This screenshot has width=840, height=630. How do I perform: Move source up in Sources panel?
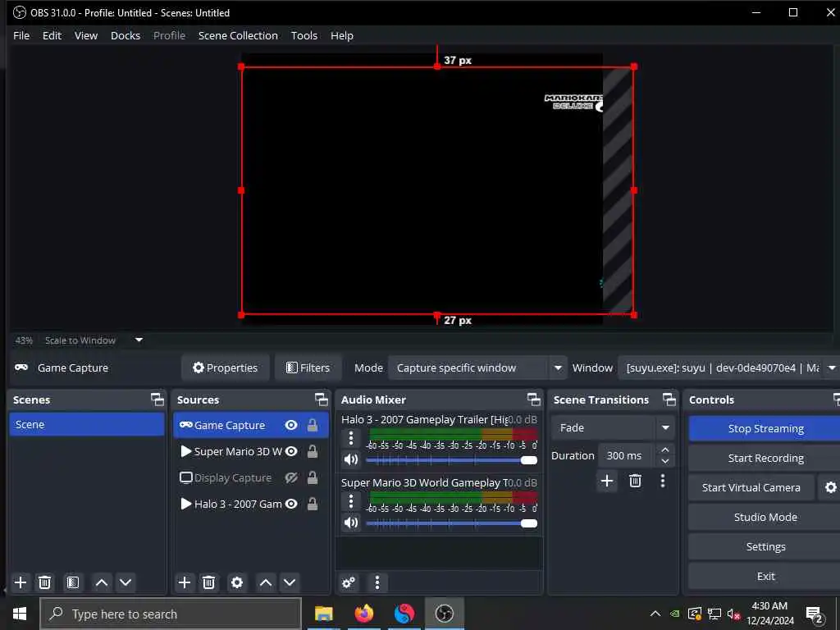[x=266, y=582]
